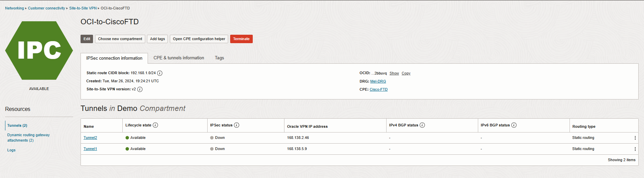Select IPSec connection information tab
The height and width of the screenshot is (178, 644).
(114, 58)
